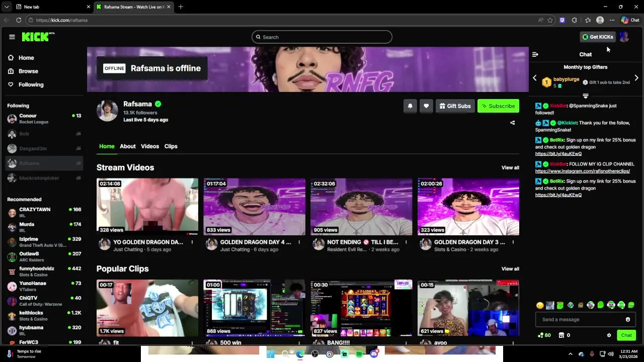View all Stream Videos

[x=510, y=168]
